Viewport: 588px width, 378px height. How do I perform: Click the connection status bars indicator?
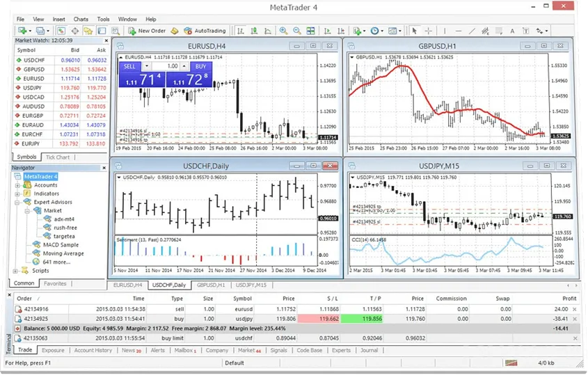point(511,363)
